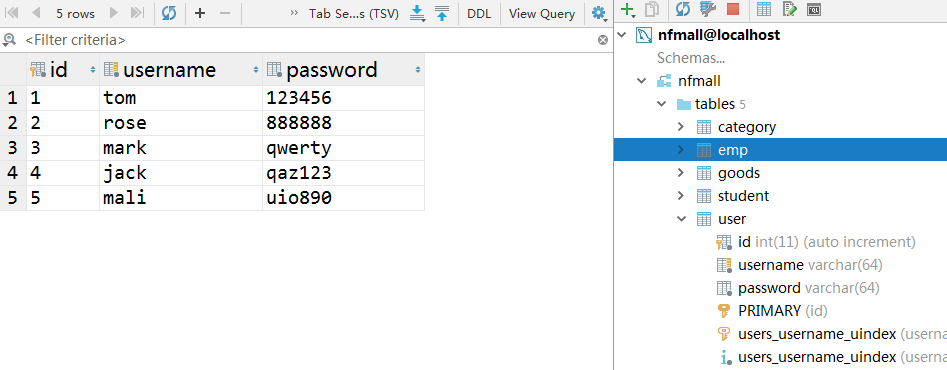947x370 pixels.
Task: Select the password varchar(64) column in the tree
Action: (x=809, y=288)
